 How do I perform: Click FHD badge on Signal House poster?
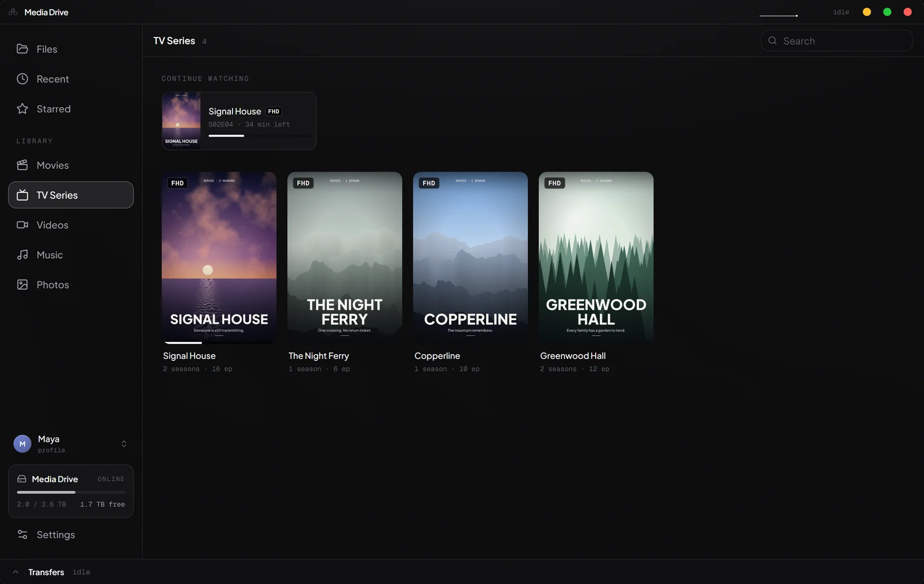(177, 183)
